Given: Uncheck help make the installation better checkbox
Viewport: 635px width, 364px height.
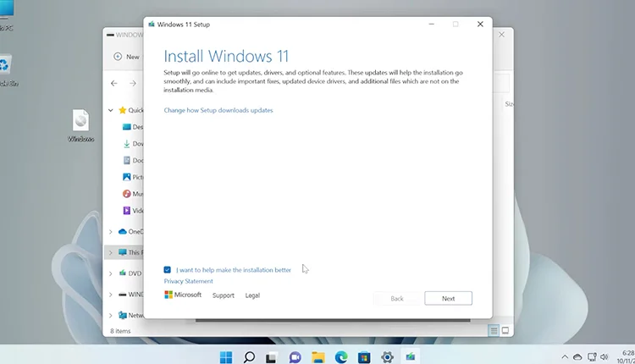Looking at the screenshot, I should pos(168,270).
